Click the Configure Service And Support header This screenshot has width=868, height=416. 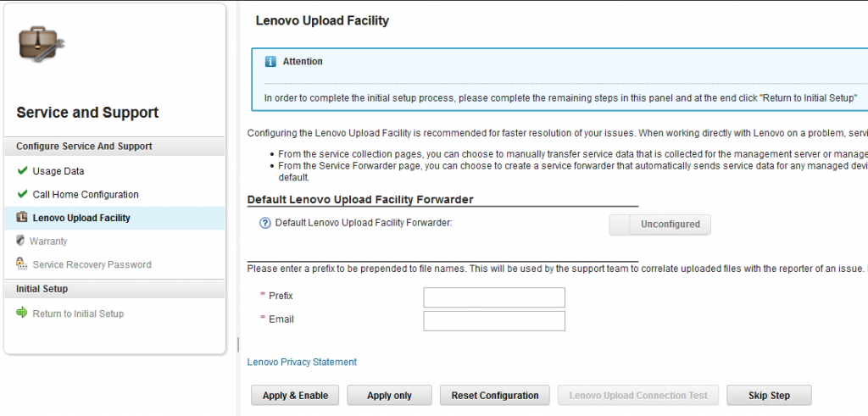[114, 146]
